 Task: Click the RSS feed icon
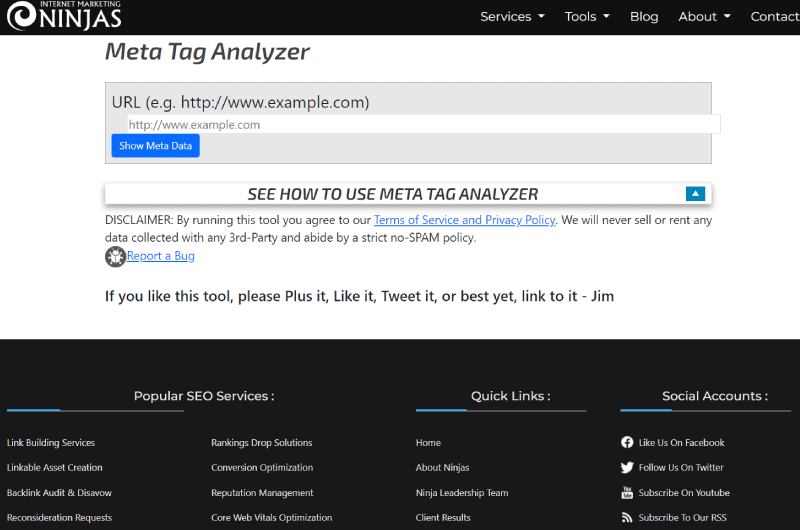coord(627,518)
